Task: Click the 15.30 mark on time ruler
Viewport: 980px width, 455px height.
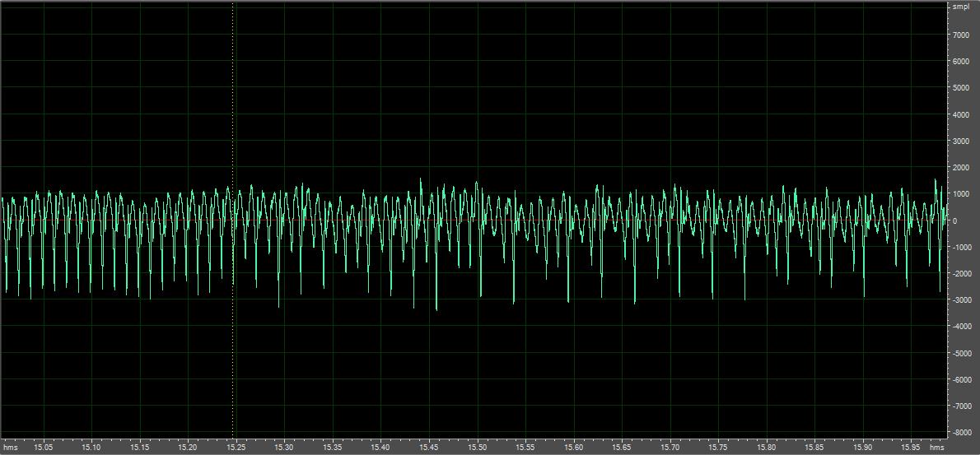Action: (284, 448)
